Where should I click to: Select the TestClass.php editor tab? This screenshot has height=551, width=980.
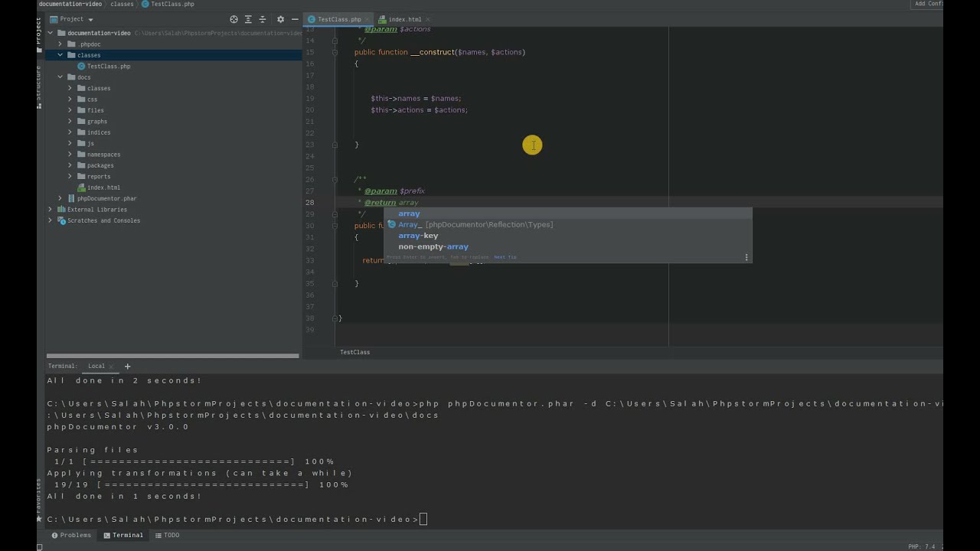339,19
